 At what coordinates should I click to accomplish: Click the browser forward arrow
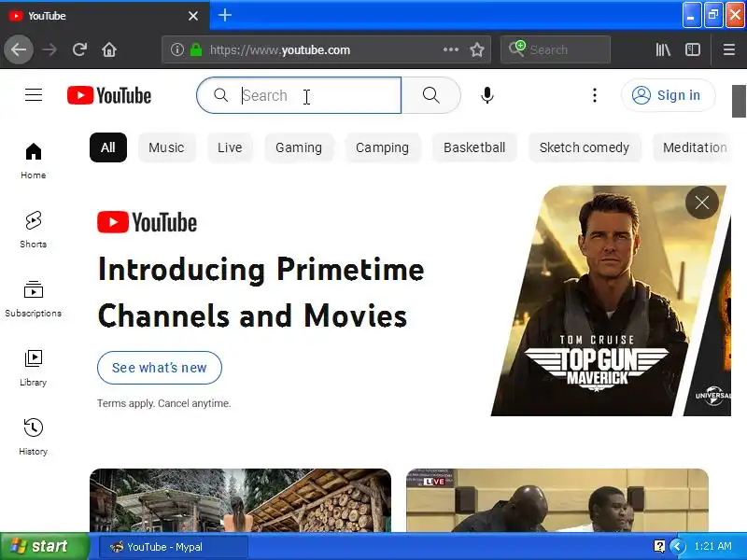(x=49, y=49)
